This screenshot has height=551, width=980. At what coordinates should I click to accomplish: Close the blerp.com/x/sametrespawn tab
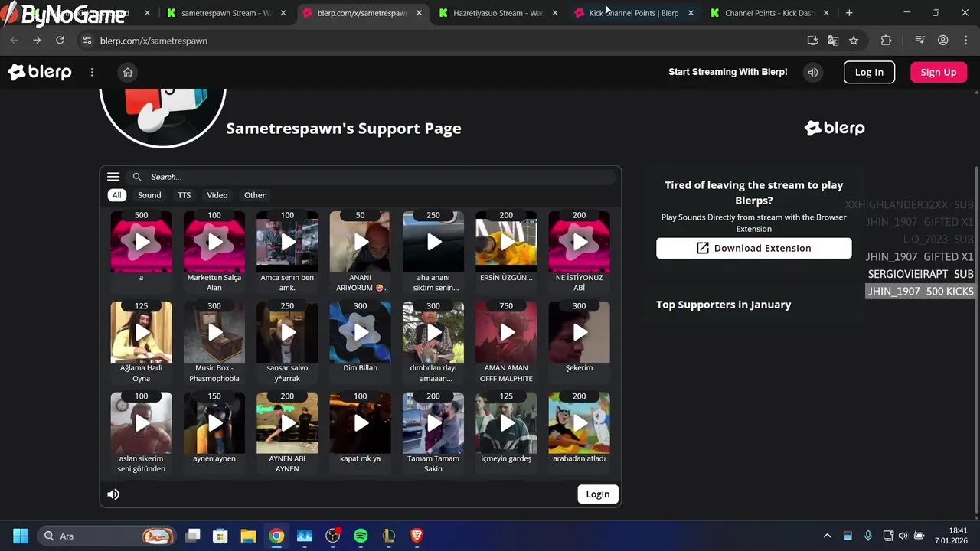coord(419,13)
